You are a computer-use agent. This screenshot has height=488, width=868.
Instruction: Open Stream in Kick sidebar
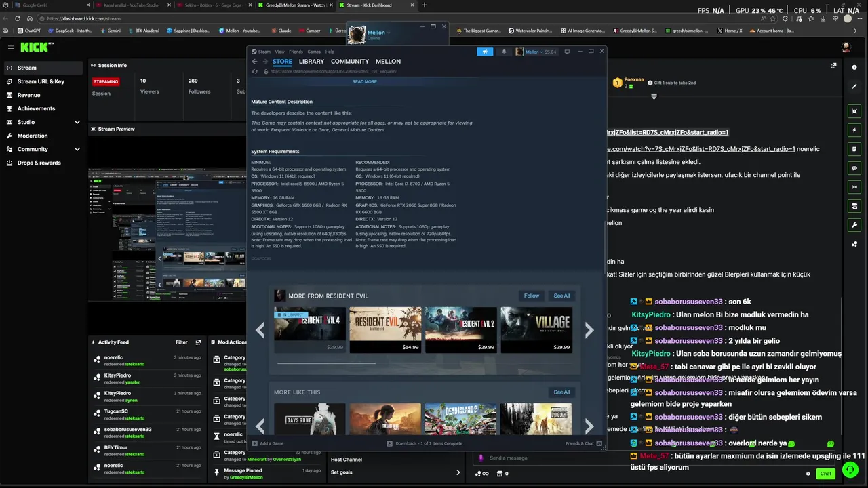43,68
